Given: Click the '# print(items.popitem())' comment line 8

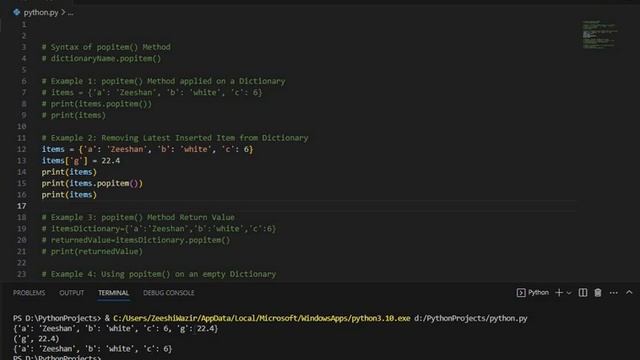Looking at the screenshot, I should click(97, 104).
